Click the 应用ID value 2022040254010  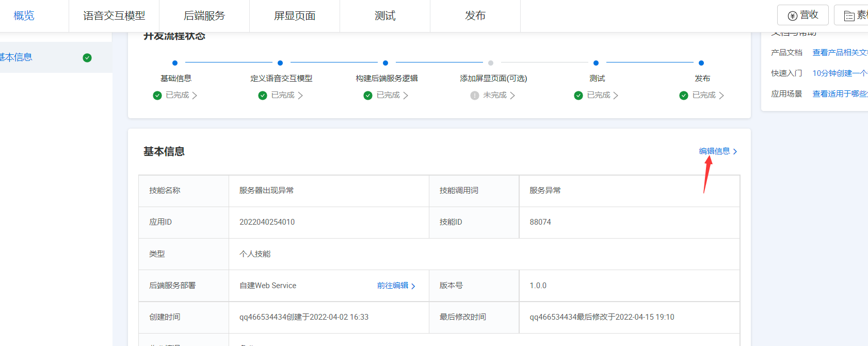point(267,222)
